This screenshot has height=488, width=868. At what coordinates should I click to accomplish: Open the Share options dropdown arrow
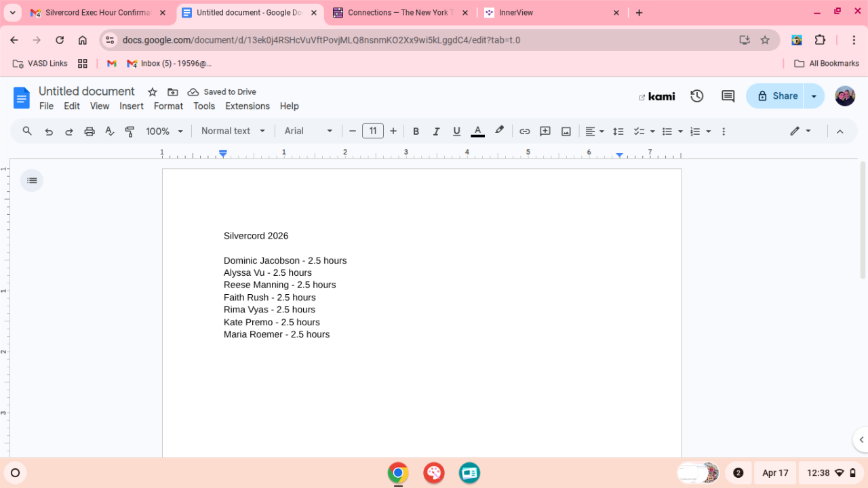pyautogui.click(x=814, y=96)
